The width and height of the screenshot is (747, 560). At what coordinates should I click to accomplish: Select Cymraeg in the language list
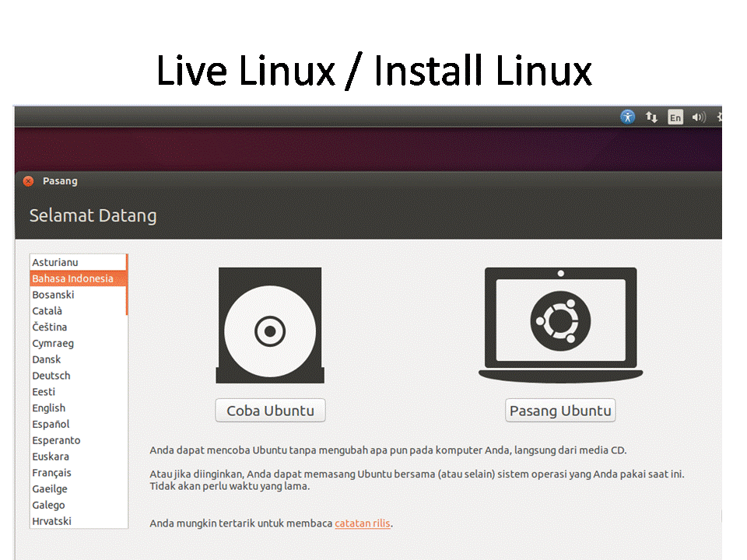79,343
